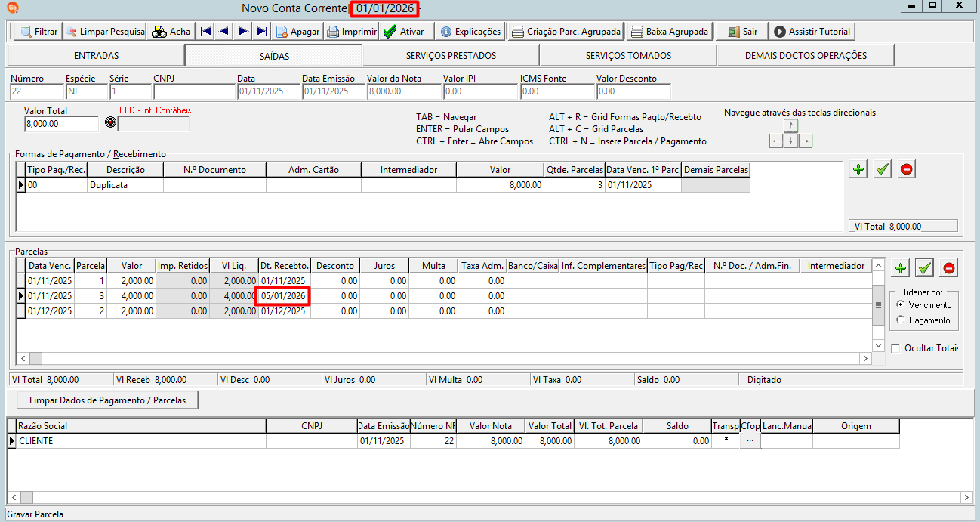
Task: Click the Imprimir printer icon
Action: [x=333, y=32]
